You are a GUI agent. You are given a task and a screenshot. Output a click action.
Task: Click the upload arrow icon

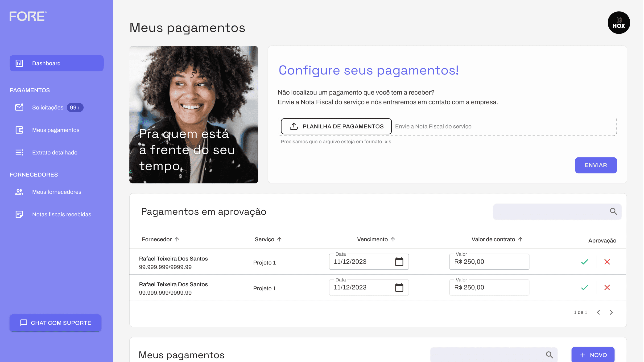[293, 126]
